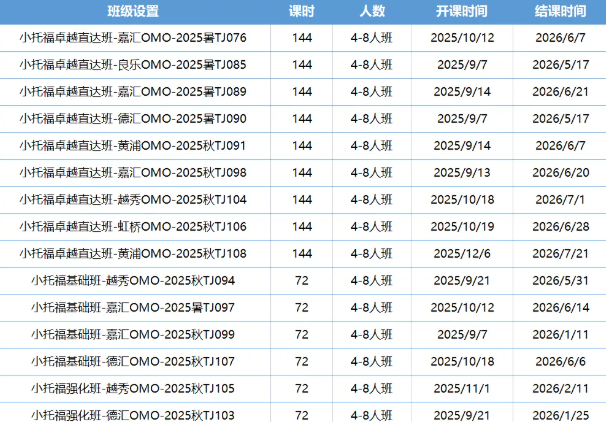The width and height of the screenshot is (606, 422).
Task: Click start date 2025/11/1
Action: coord(462,388)
